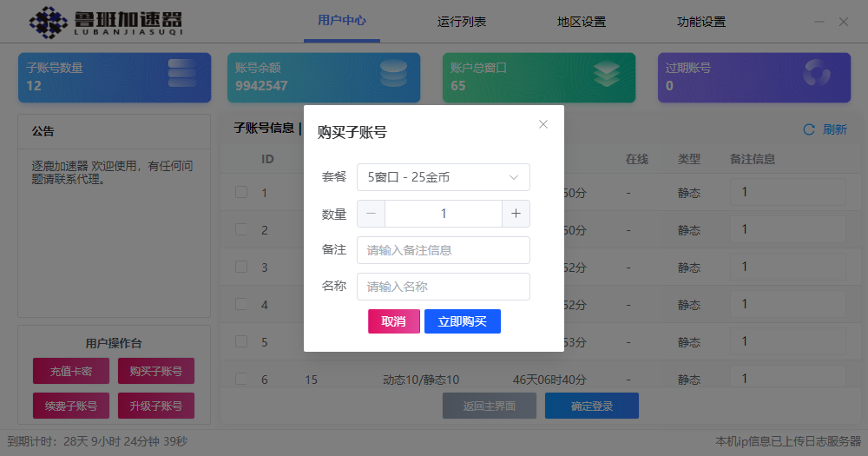868x456 pixels.
Task: Open the 套餐 package dropdown
Action: (443, 177)
